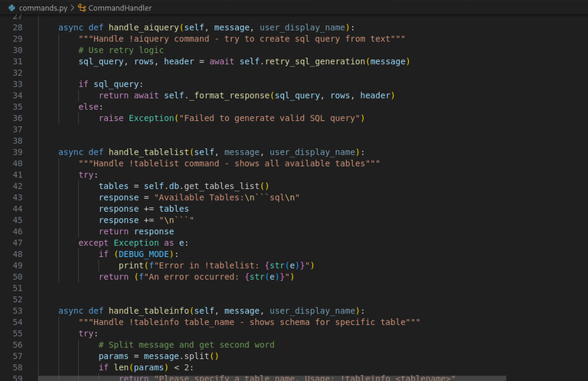This screenshot has width=588, height=381.
Task: Click the handle_tableinfo docstring on line 54
Action: coord(250,322)
